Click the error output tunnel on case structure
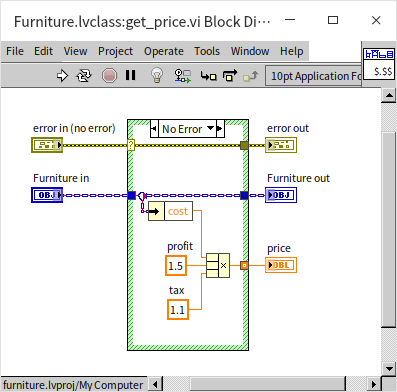 click(244, 145)
